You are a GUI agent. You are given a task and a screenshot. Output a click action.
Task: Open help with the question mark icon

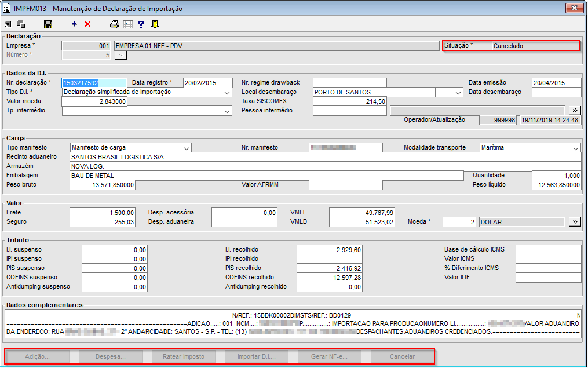click(x=141, y=24)
